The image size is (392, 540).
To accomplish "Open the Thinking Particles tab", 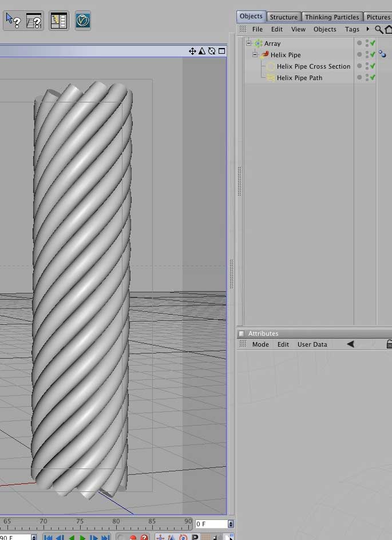I will pos(332,17).
